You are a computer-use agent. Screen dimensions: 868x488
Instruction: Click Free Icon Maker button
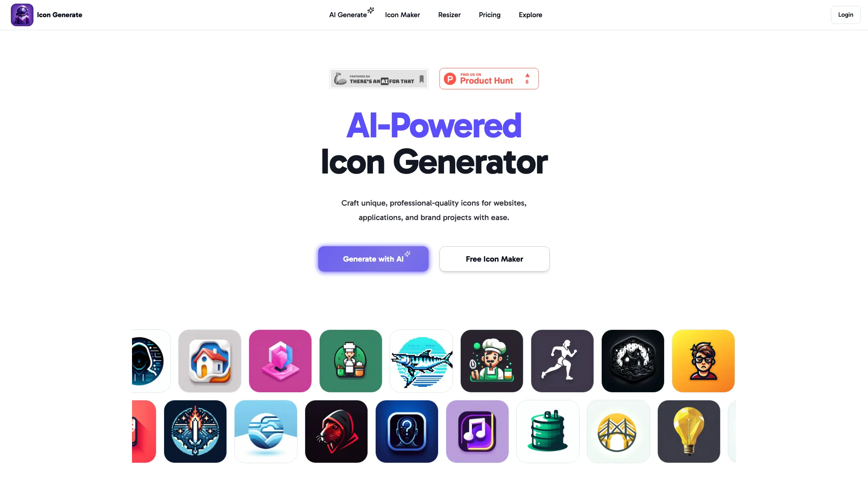click(x=494, y=258)
